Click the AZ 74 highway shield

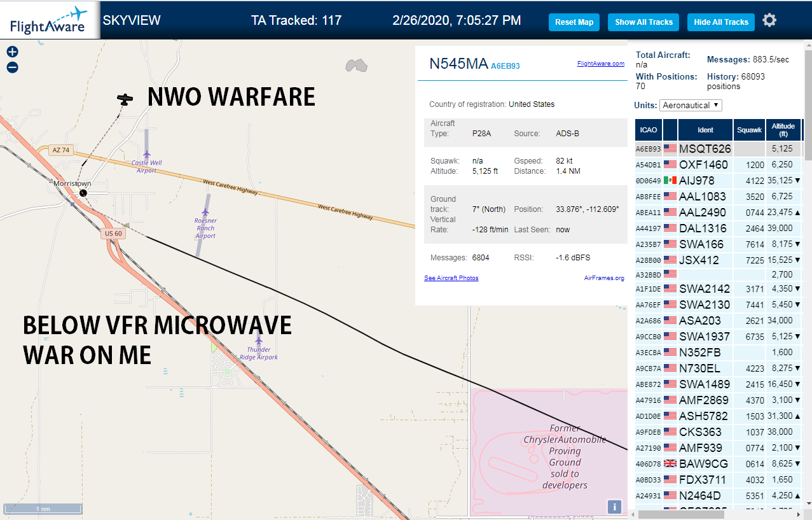coord(60,150)
